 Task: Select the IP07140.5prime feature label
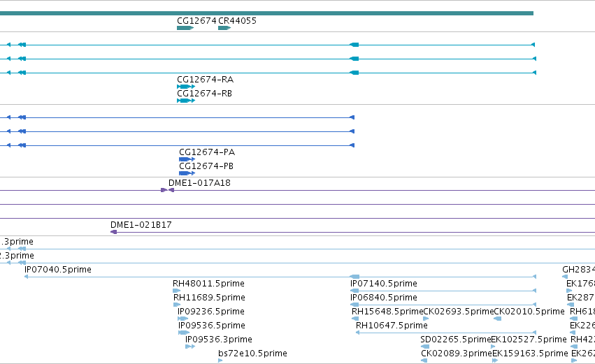tap(383, 284)
